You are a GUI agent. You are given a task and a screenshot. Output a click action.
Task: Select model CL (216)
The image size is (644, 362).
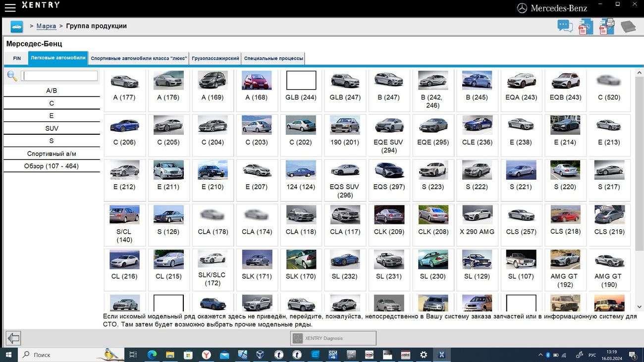(x=124, y=269)
